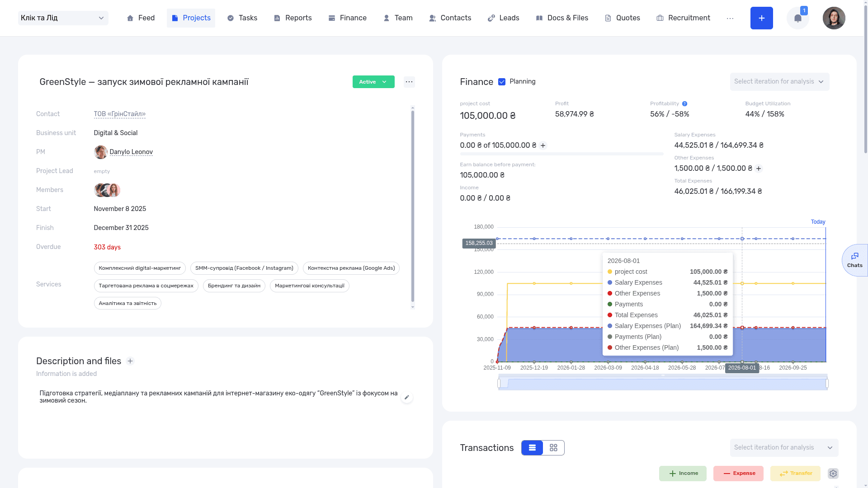Add description or file with plus icon

(130, 361)
